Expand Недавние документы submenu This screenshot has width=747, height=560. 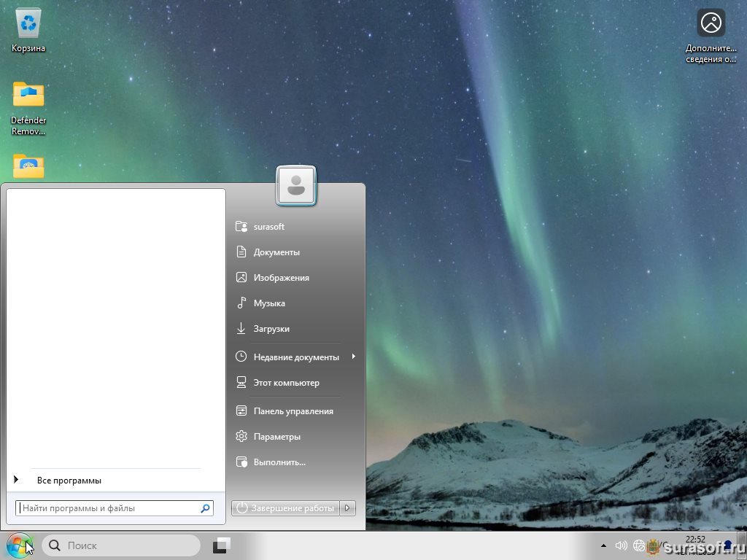tap(296, 357)
